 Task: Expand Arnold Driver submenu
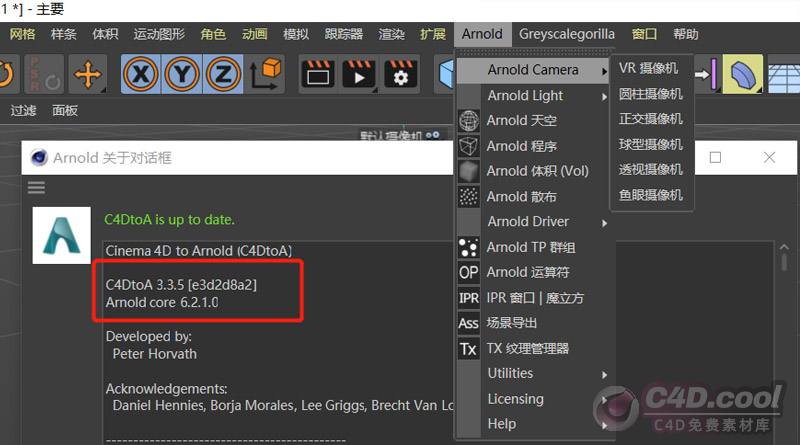pos(533,221)
